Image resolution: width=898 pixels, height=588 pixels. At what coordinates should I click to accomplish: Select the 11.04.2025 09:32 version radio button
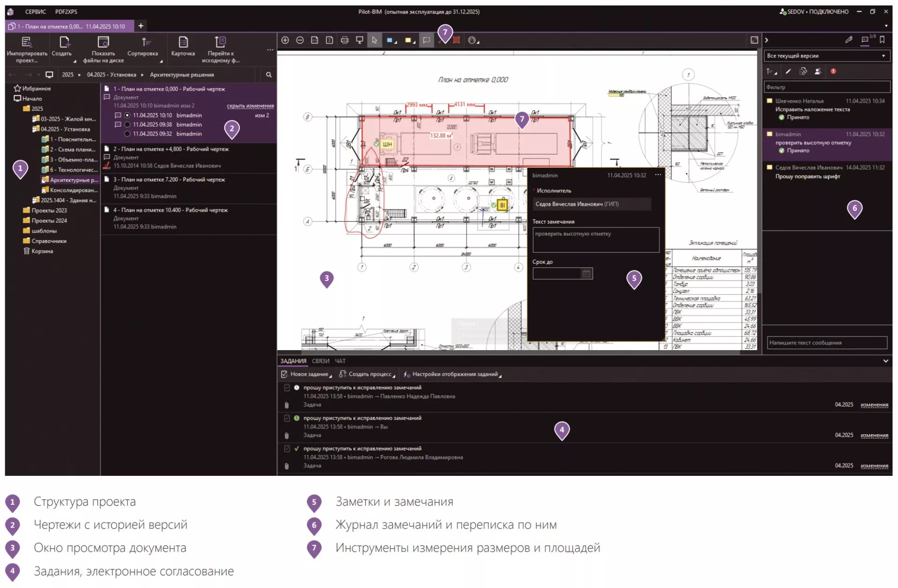tap(127, 134)
